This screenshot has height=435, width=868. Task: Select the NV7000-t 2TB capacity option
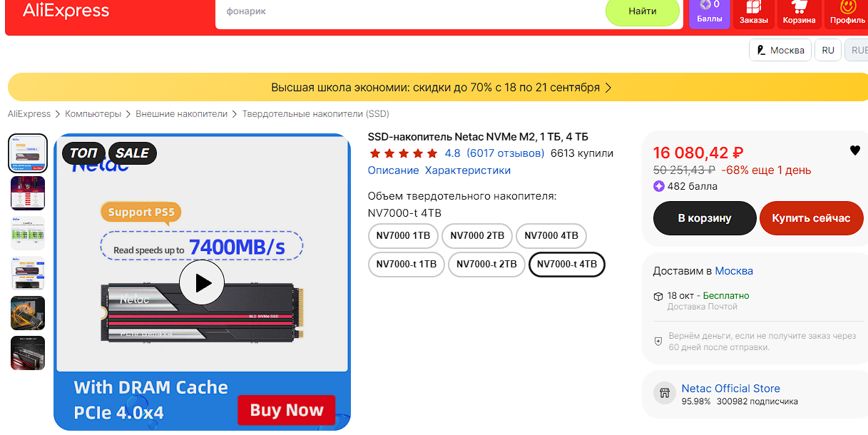(486, 264)
